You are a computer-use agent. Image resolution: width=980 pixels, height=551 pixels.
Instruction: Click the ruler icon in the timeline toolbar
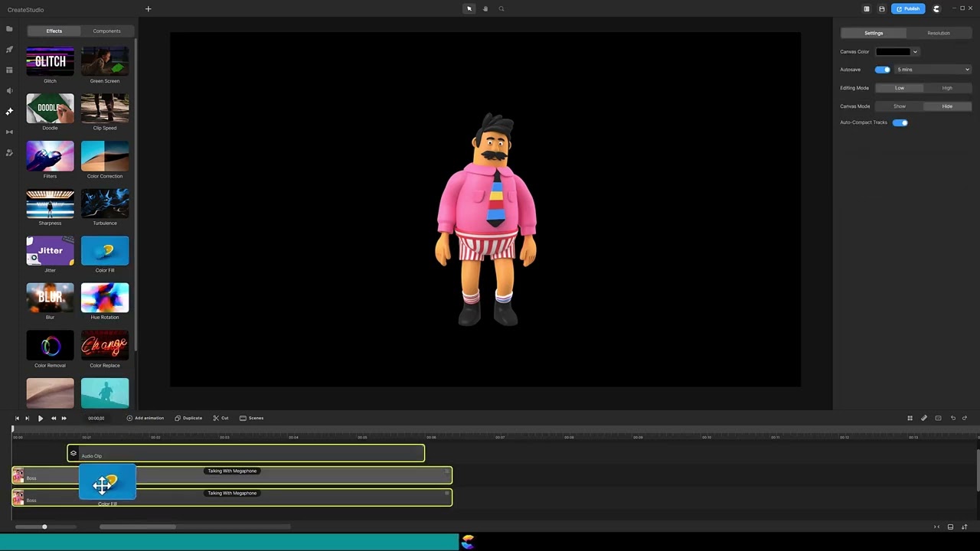[x=924, y=418]
